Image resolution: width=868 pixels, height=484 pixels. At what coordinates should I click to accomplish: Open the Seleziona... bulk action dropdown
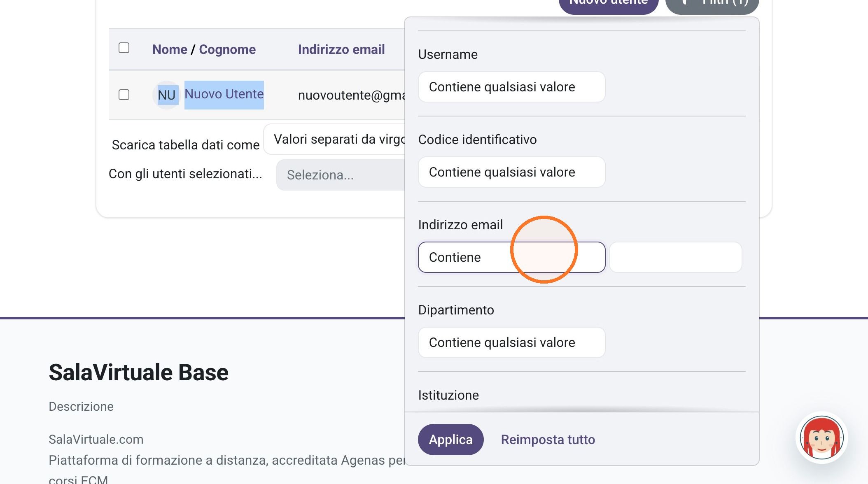pyautogui.click(x=341, y=175)
